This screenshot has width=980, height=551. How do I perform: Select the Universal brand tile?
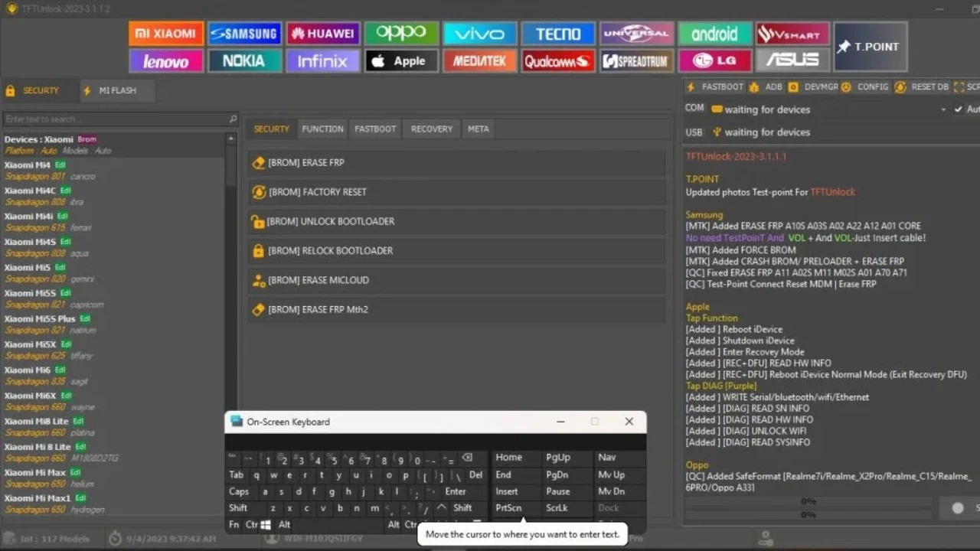click(636, 34)
